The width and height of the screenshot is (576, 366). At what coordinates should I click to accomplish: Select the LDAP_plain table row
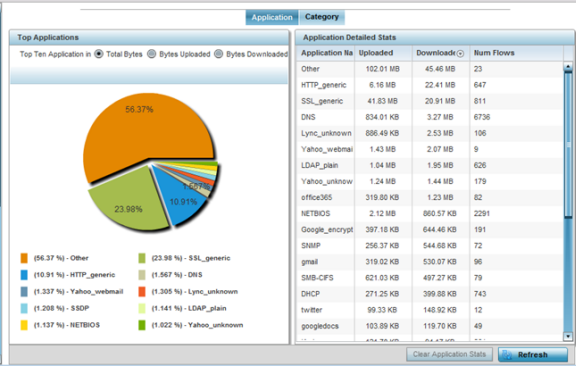(x=430, y=165)
